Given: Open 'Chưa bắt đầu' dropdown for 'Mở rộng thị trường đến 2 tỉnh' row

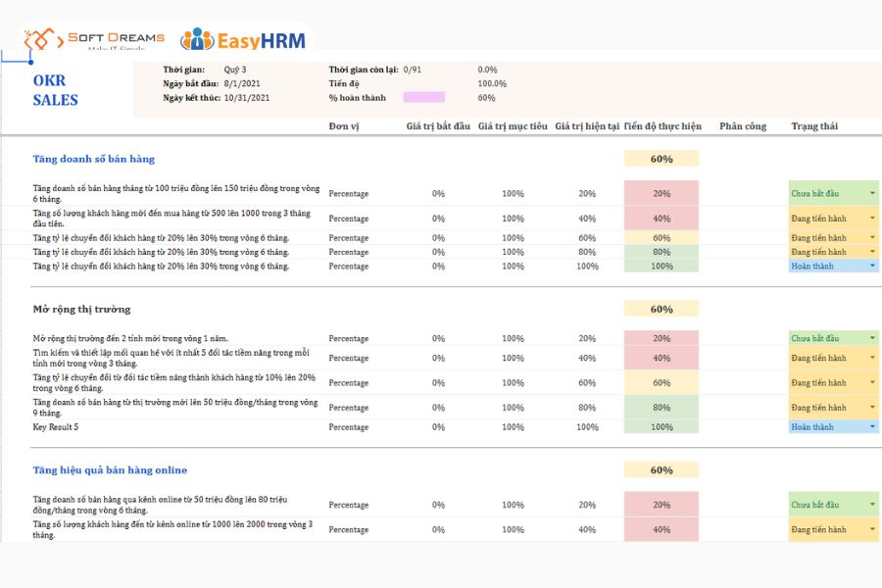Looking at the screenshot, I should (x=872, y=338).
